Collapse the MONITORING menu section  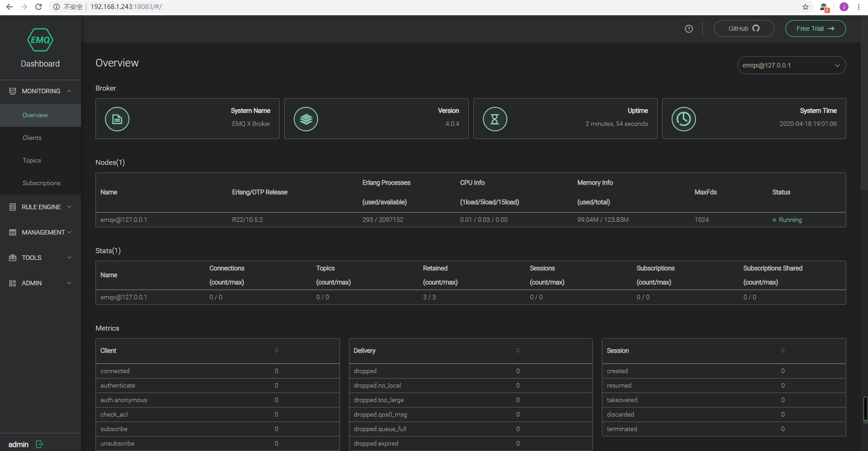[40, 91]
